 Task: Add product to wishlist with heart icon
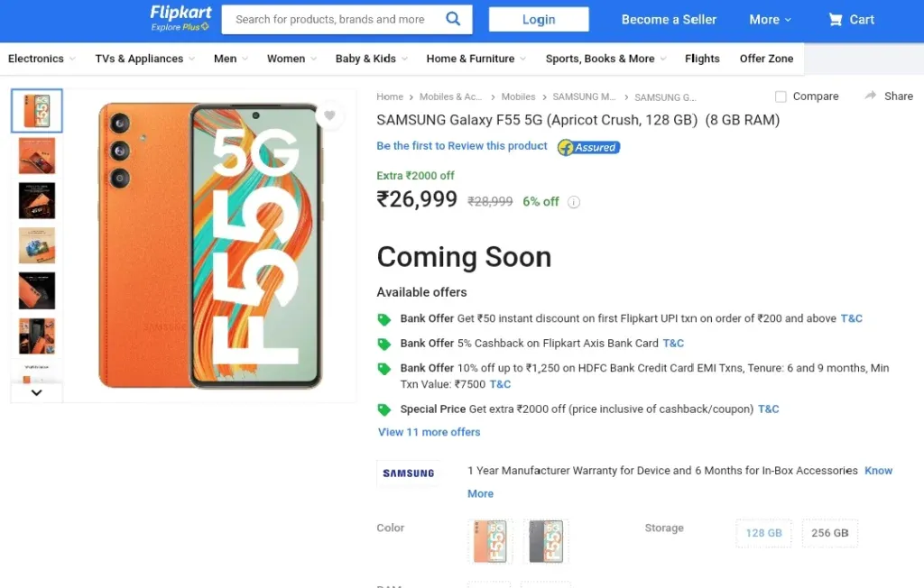329,115
